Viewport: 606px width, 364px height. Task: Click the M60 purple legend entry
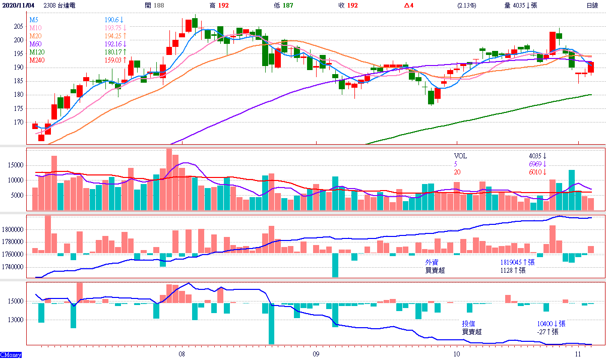[35, 44]
